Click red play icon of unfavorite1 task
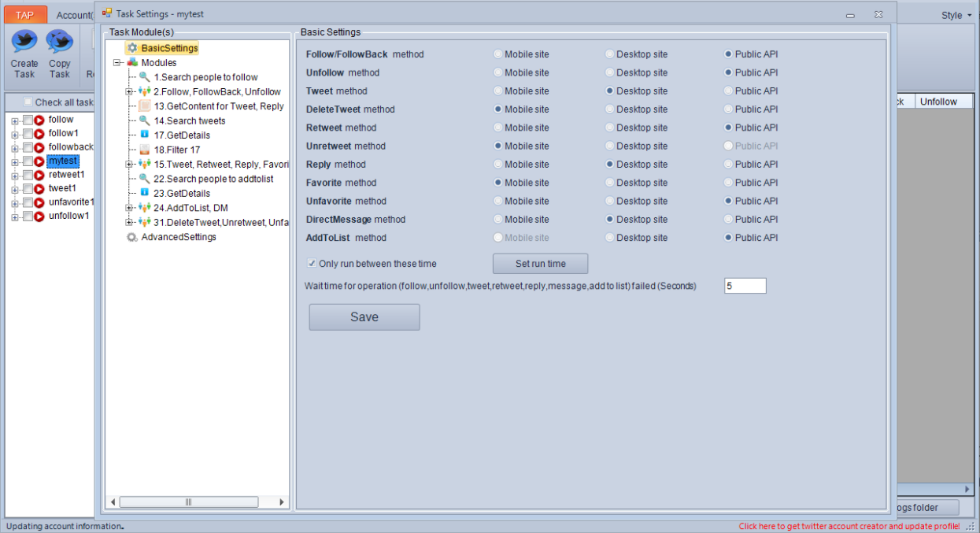The image size is (980, 533). tap(39, 202)
